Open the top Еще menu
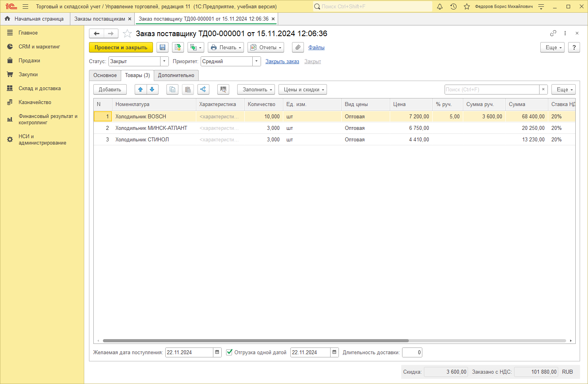Screen dimensions: 588x384 coord(552,47)
